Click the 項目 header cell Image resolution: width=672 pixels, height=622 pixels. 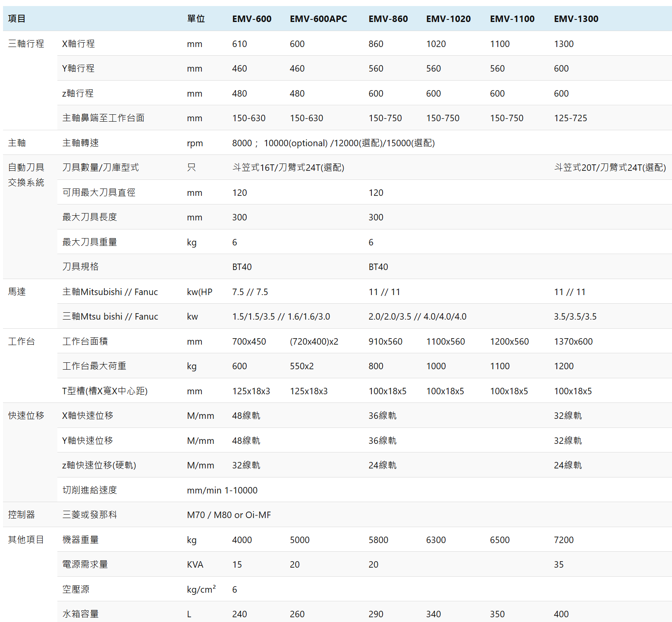[17, 19]
